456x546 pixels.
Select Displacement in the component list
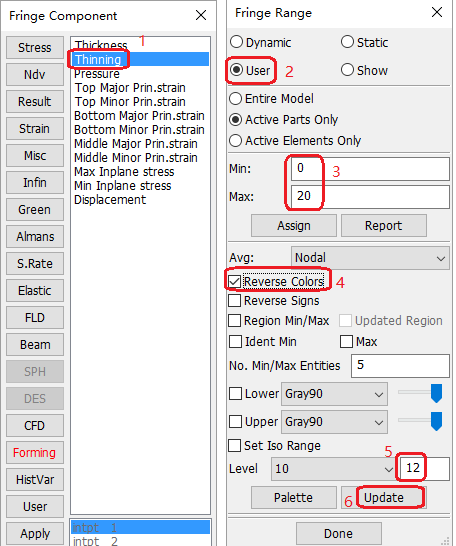pos(110,200)
